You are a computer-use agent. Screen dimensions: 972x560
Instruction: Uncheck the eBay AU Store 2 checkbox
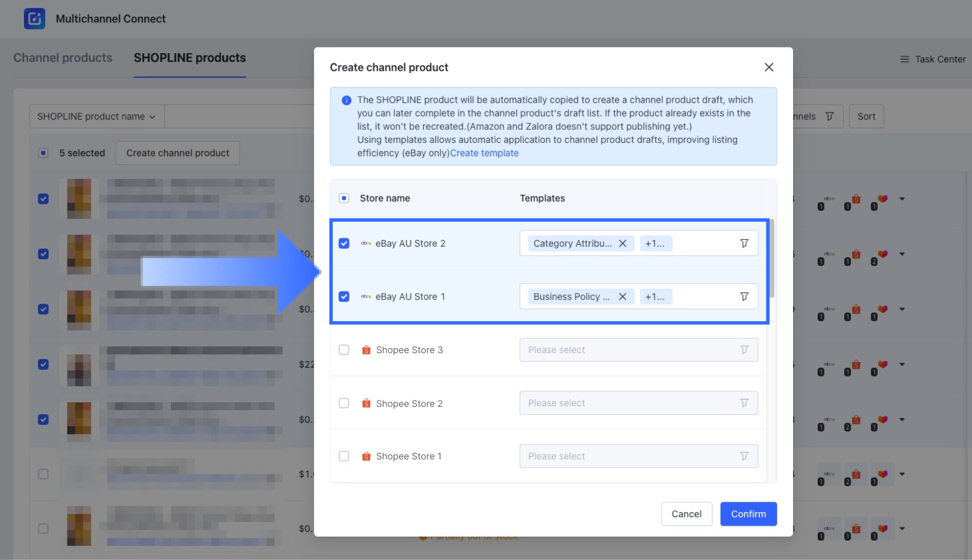point(344,243)
